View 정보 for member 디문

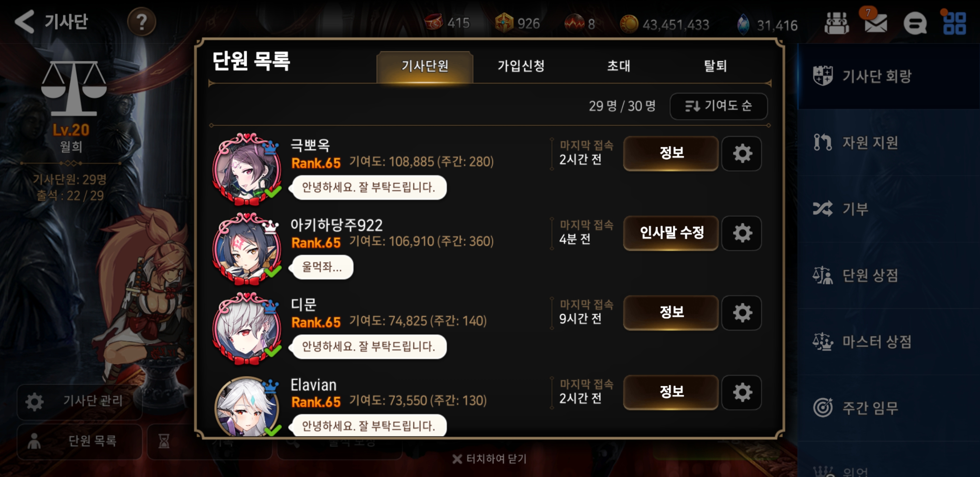click(671, 313)
